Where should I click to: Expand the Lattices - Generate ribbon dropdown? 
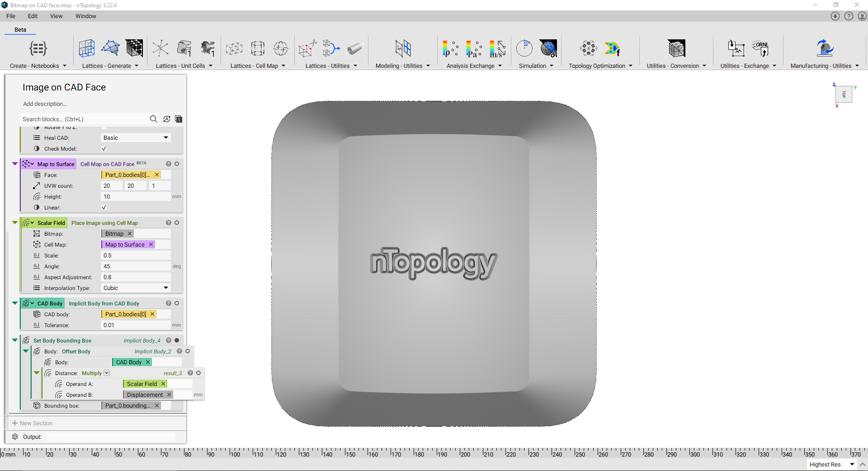point(137,66)
